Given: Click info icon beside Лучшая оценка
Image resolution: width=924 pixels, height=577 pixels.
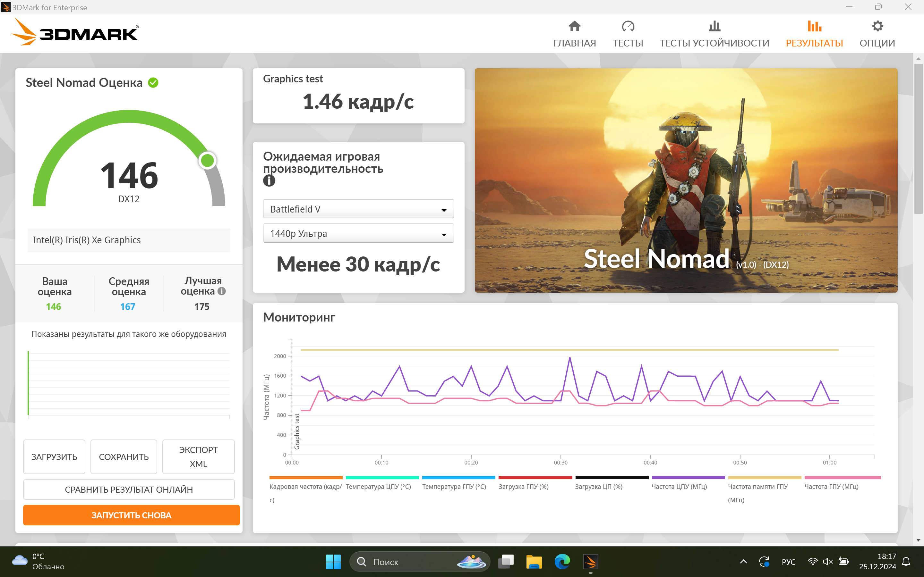Looking at the screenshot, I should (222, 291).
